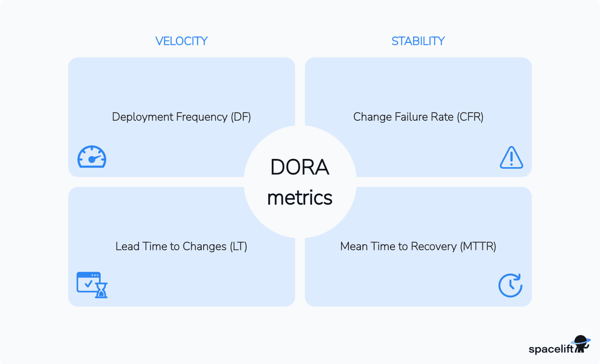The height and width of the screenshot is (364, 600).
Task: Click the Deployment Frequency (DF) label
Action: (181, 117)
